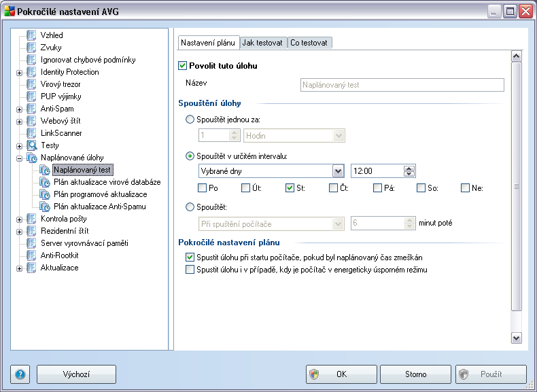Expand the Webový štít node
Image resolution: width=537 pixels, height=392 pixels.
coord(20,122)
